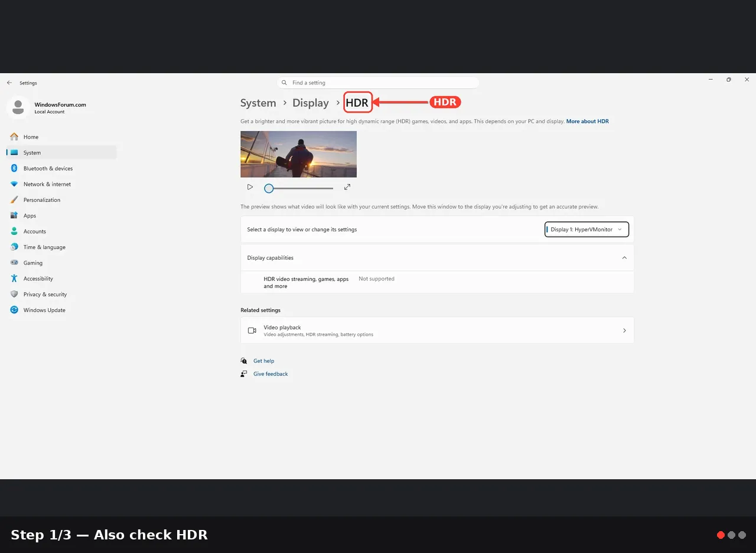Restore down the Settings window

pos(729,79)
